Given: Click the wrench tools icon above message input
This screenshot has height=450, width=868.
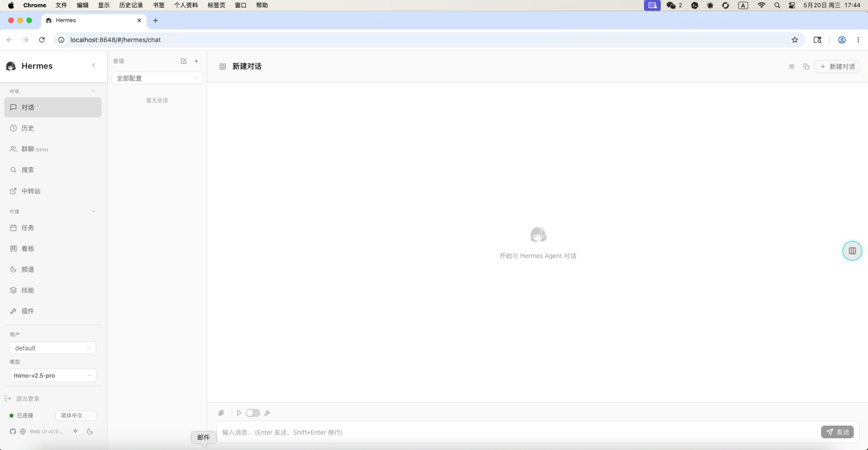Looking at the screenshot, I should click(x=267, y=413).
